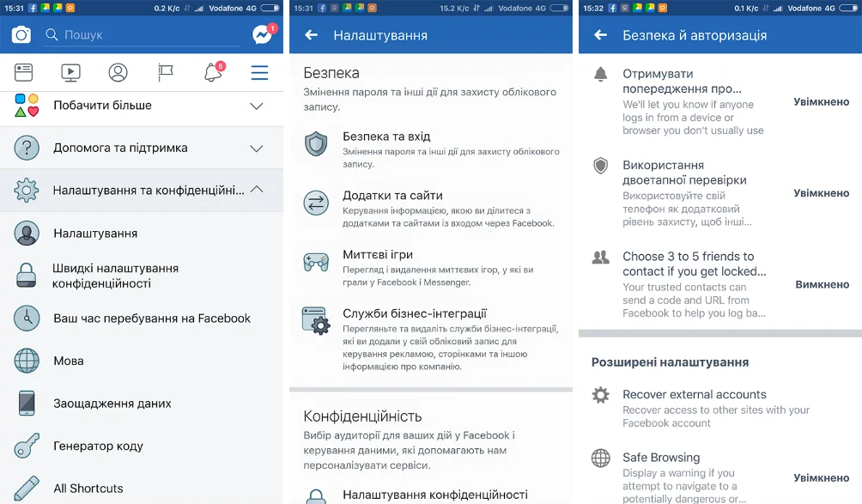Open Додатки та сайти settings
This screenshot has height=504, width=862.
coord(385,196)
